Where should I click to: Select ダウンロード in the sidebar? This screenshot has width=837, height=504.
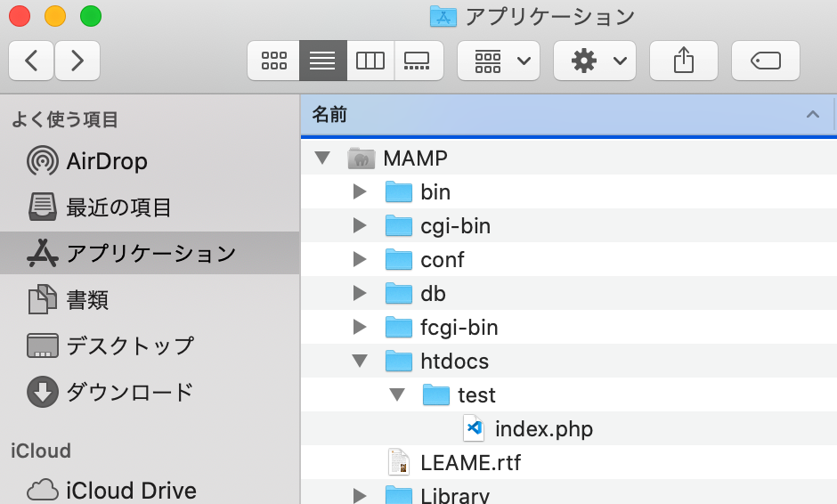(129, 392)
